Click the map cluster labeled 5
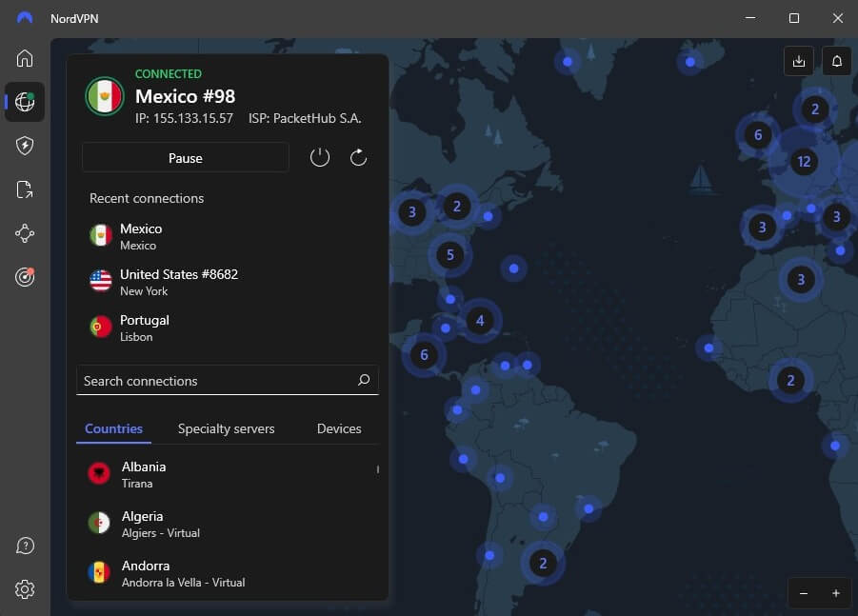858x616 pixels. (x=449, y=254)
